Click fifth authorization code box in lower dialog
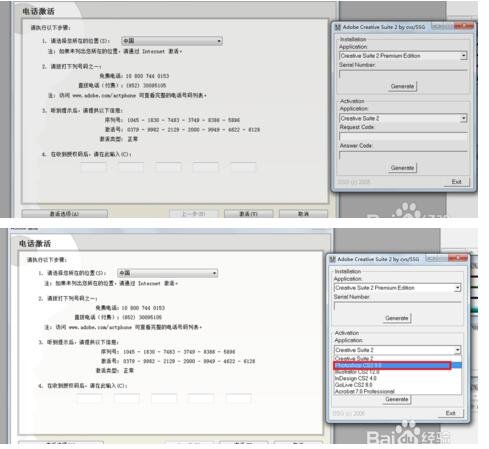The image size is (489, 449). tap(239, 399)
